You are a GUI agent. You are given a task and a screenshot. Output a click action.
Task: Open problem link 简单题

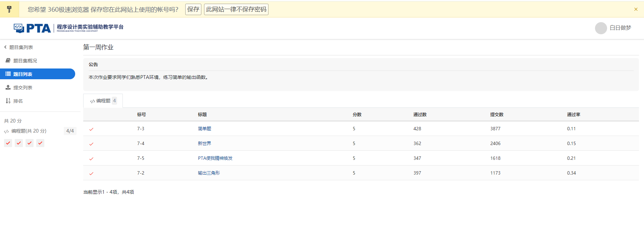pos(204,129)
